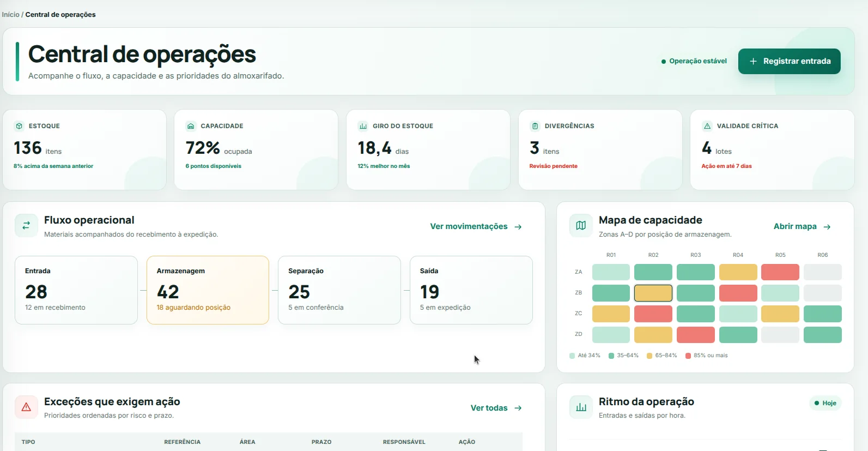Click the Registrar entrada button

(789, 61)
